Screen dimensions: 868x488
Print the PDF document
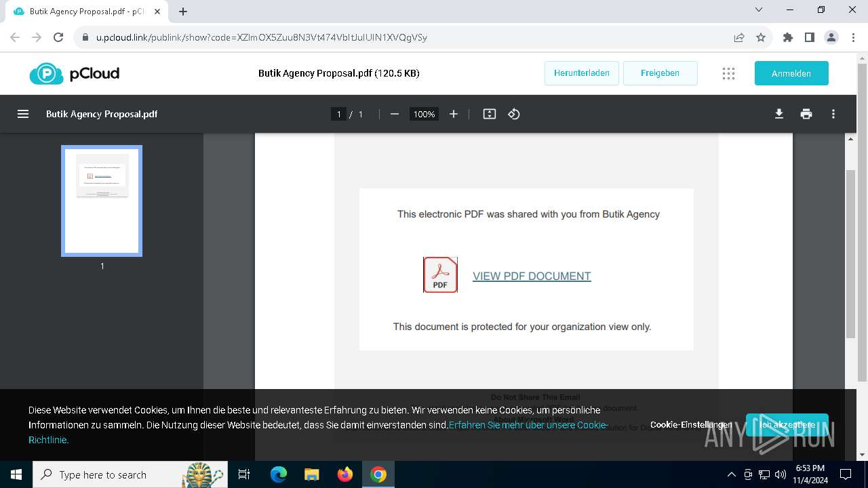[x=806, y=114]
